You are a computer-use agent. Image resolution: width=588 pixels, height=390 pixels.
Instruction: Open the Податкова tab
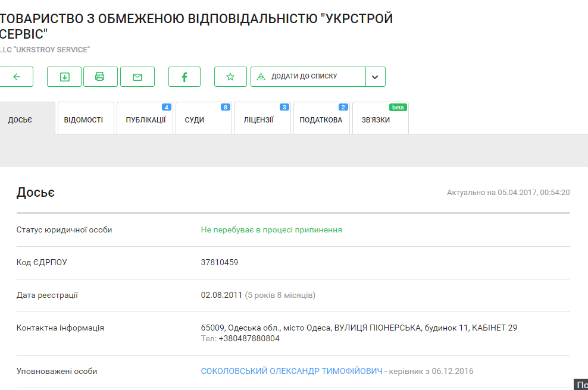coord(321,119)
